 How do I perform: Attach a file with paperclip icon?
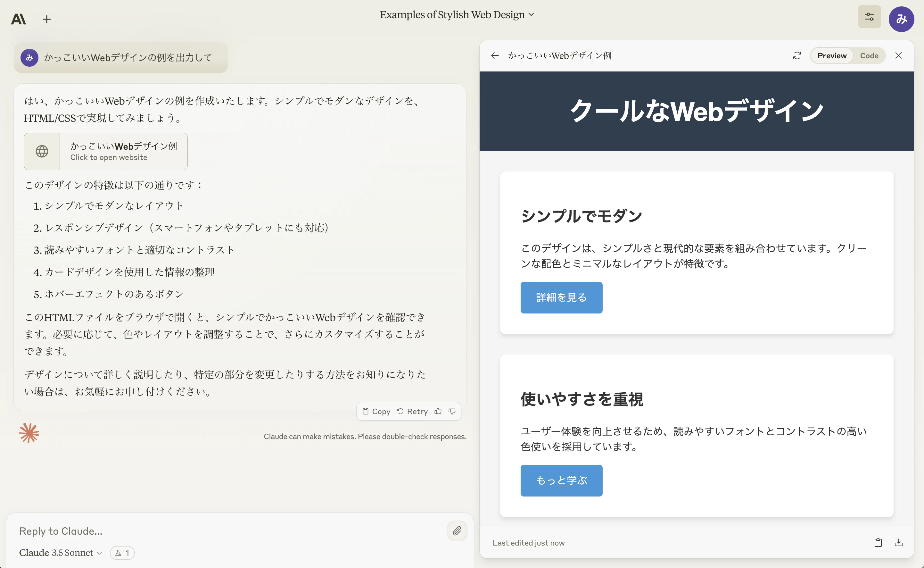[x=457, y=531]
